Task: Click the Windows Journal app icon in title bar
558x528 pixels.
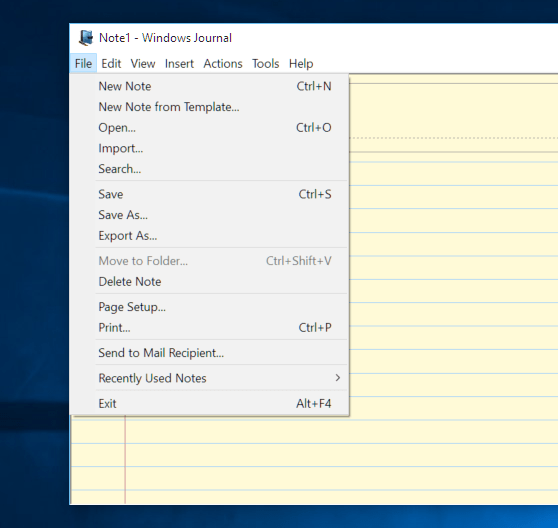Action: [x=85, y=38]
